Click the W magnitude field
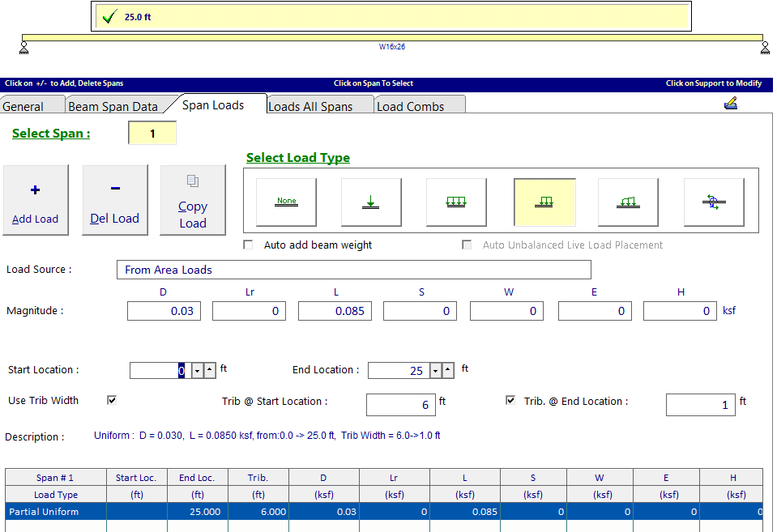This screenshot has width=777, height=532. click(507, 311)
